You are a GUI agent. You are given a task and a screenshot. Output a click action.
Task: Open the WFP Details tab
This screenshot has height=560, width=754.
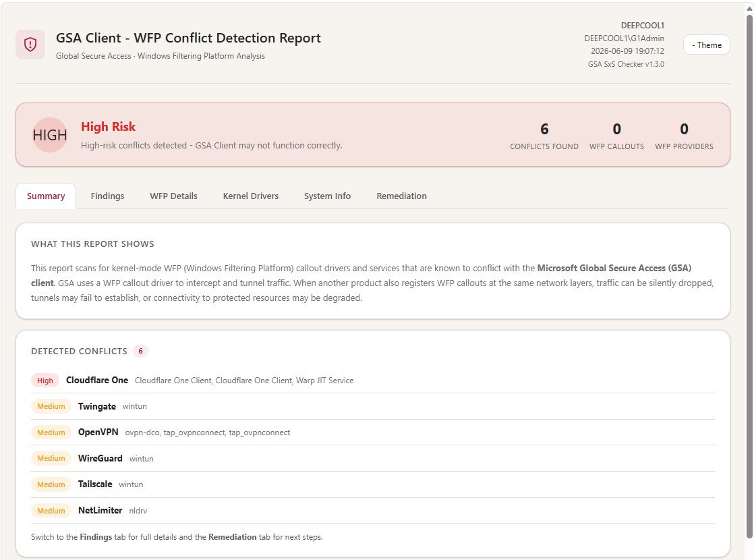(173, 196)
